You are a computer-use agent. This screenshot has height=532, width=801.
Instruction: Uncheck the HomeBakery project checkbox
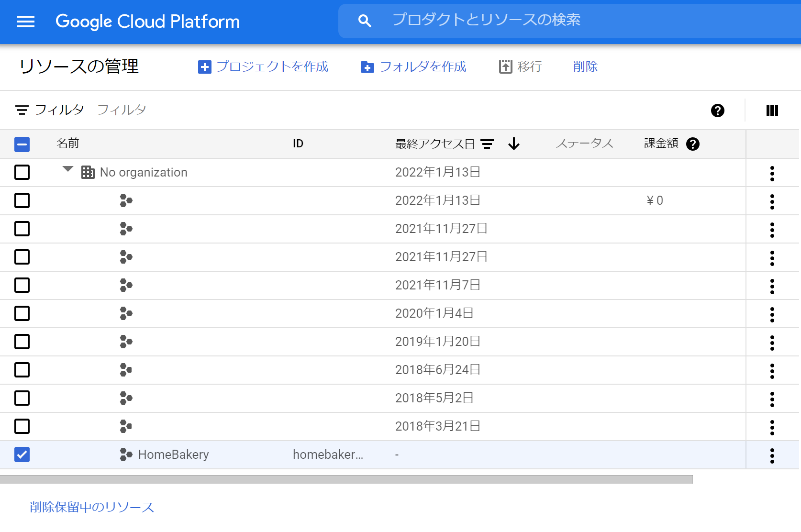pos(22,454)
